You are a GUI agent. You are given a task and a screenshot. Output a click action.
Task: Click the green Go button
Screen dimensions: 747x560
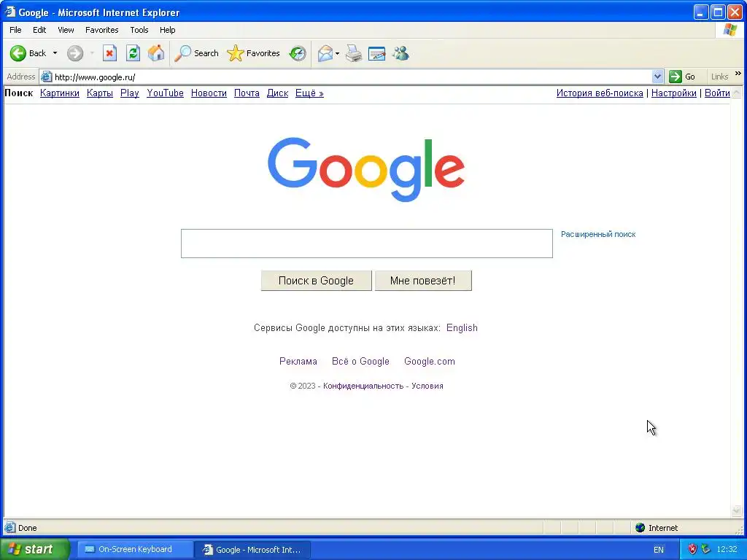pos(682,77)
